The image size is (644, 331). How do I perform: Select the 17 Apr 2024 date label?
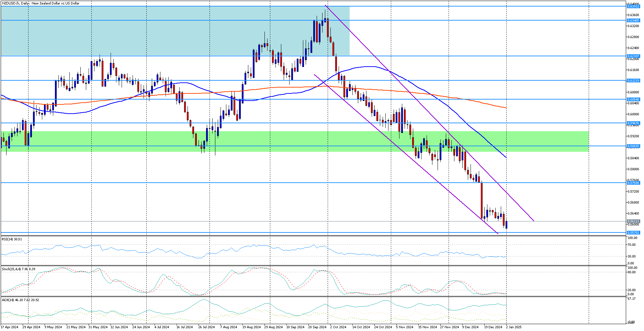[10, 327]
